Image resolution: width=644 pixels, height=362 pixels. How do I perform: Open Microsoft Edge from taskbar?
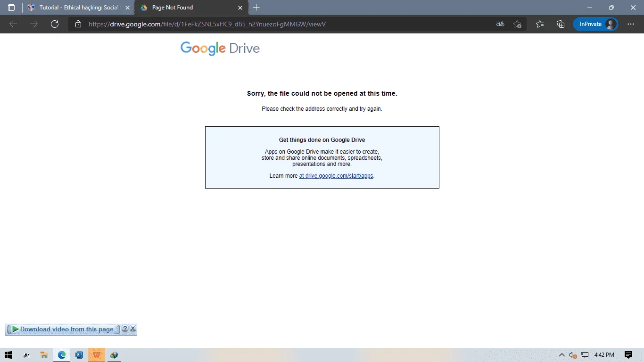62,355
